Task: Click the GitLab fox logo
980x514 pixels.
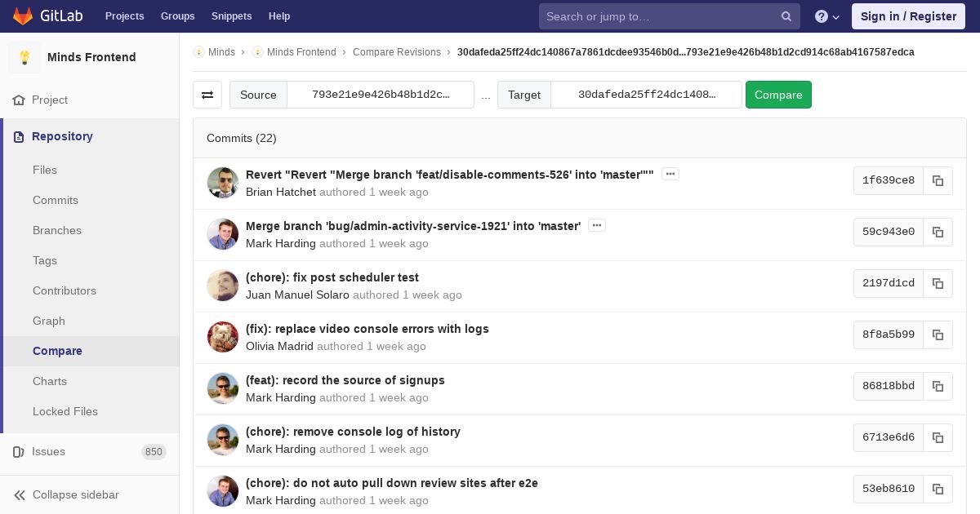Action: pyautogui.click(x=23, y=16)
